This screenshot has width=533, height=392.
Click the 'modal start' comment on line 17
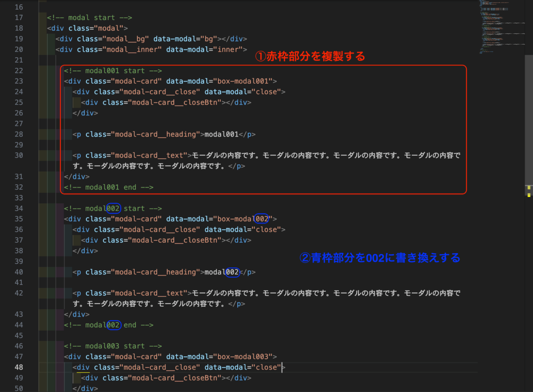pyautogui.click(x=90, y=18)
